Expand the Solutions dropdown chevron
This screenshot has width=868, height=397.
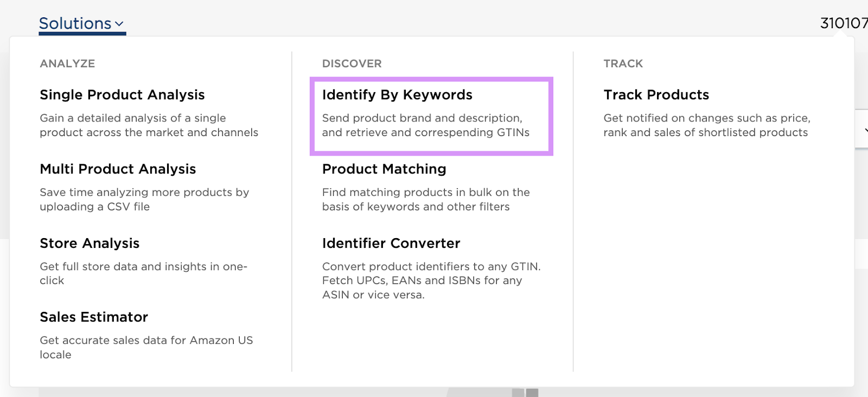coord(119,24)
